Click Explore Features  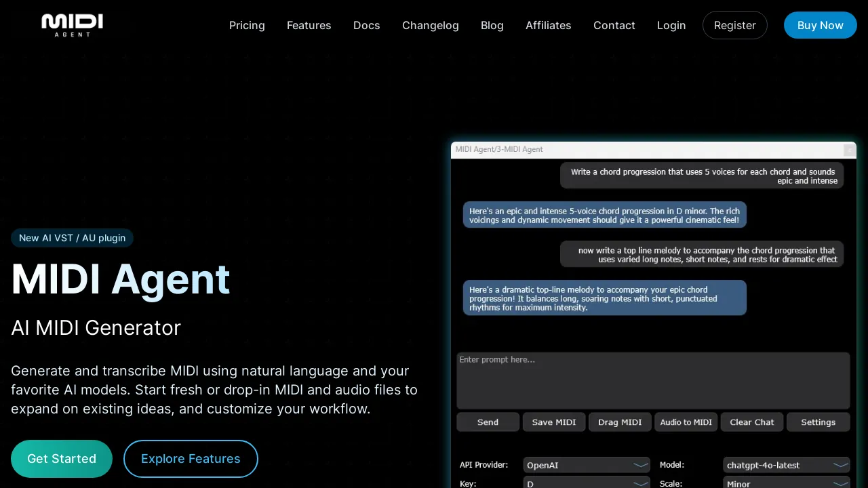click(191, 459)
